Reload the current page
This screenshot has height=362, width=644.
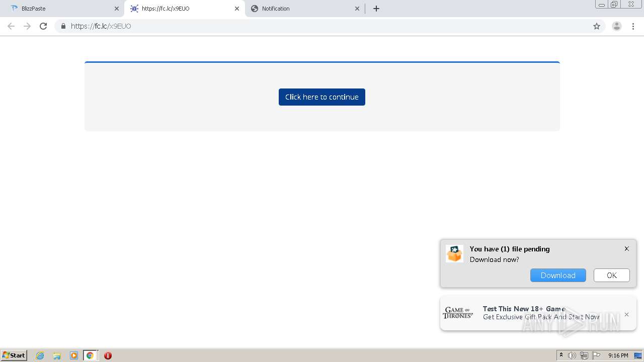[43, 26]
